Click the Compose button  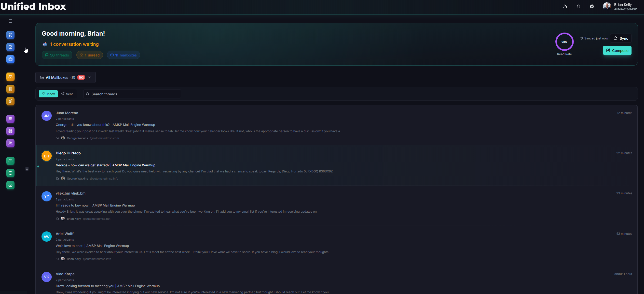[617, 51]
